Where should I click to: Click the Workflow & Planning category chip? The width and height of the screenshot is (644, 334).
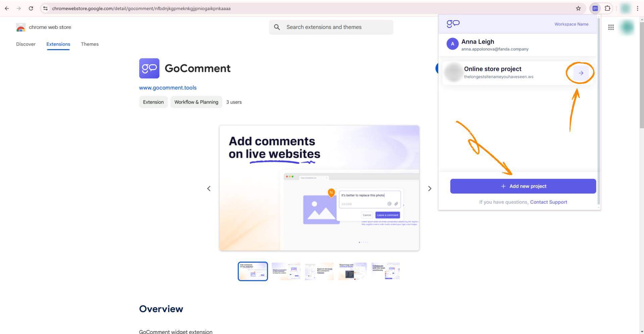(196, 102)
